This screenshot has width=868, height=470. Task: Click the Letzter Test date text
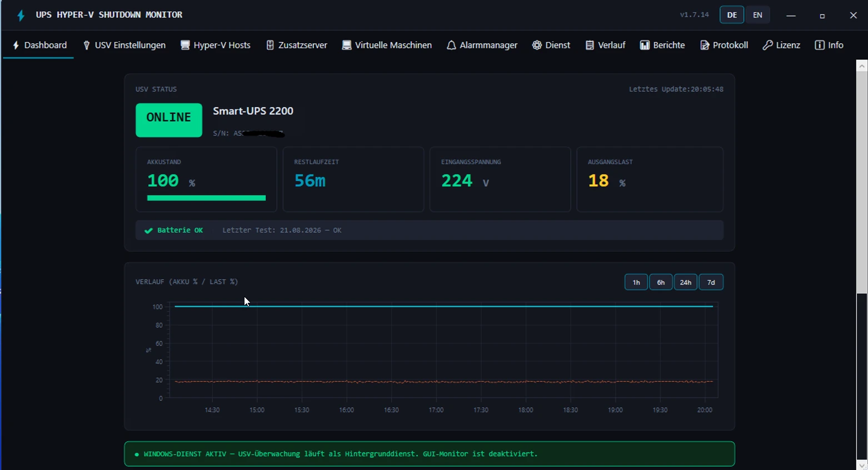coord(282,231)
